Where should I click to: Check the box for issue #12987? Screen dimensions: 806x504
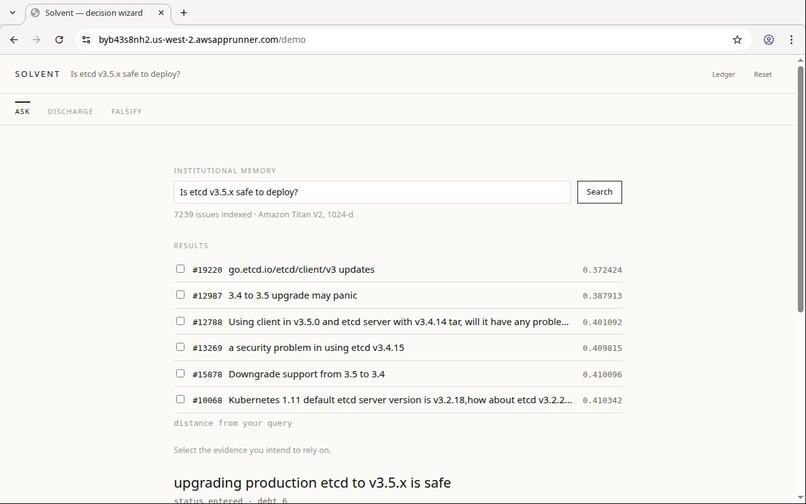(180, 295)
